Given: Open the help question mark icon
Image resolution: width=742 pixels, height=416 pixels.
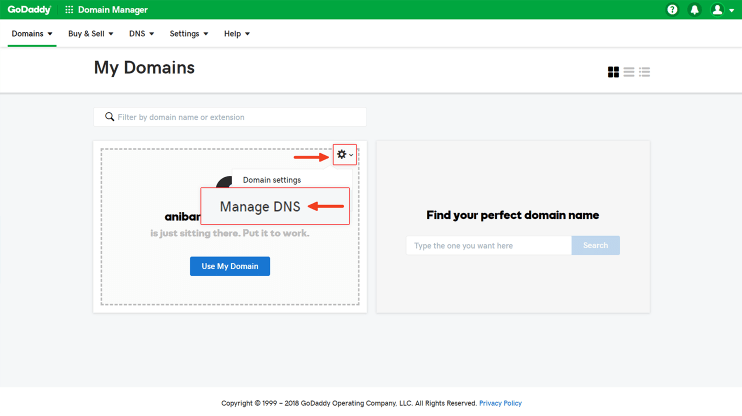Looking at the screenshot, I should [672, 9].
